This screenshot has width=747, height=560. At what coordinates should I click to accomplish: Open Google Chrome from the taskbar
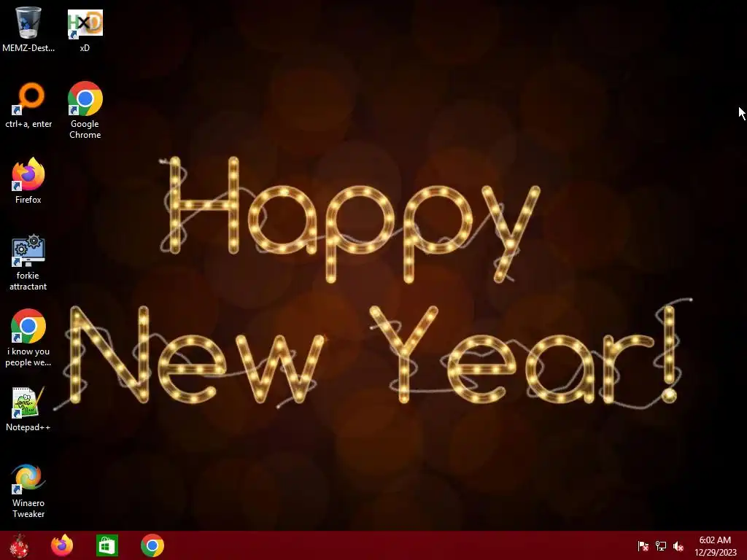point(152,545)
